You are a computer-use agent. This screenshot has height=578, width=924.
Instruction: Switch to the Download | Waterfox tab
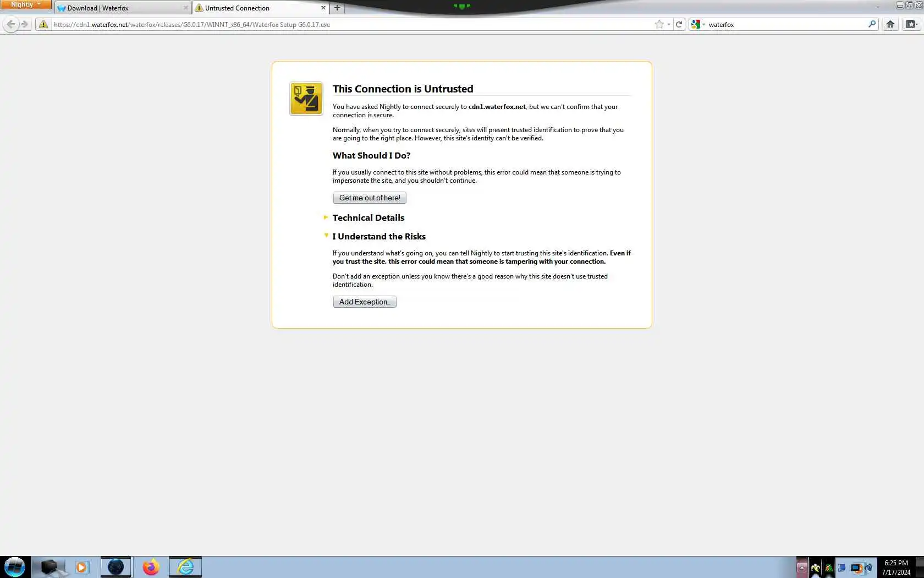pyautogui.click(x=122, y=8)
